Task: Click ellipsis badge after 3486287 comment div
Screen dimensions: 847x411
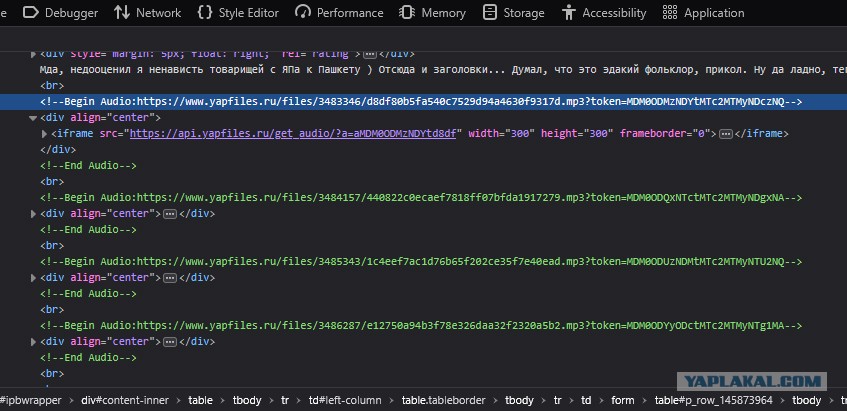Action: pos(170,342)
